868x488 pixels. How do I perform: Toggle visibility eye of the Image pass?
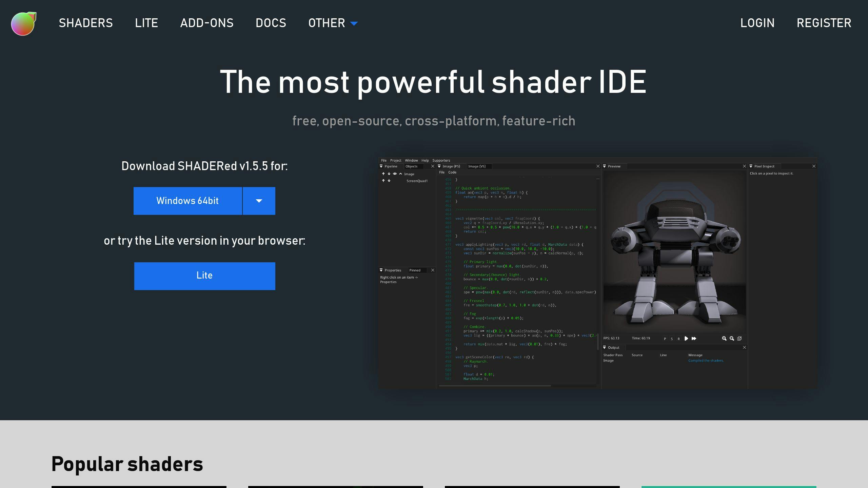tap(395, 174)
